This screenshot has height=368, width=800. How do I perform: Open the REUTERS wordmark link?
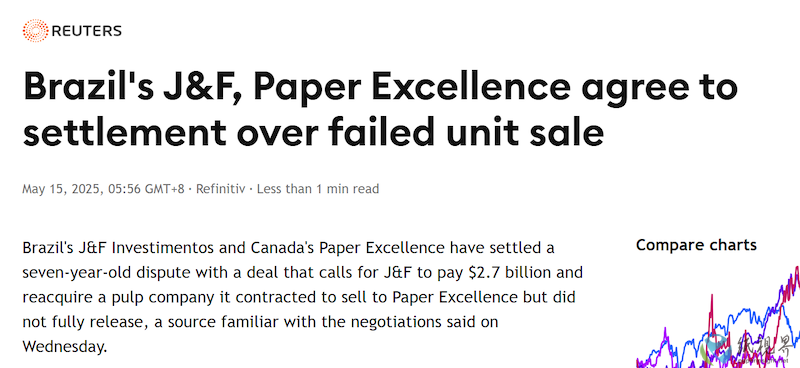coord(86,31)
